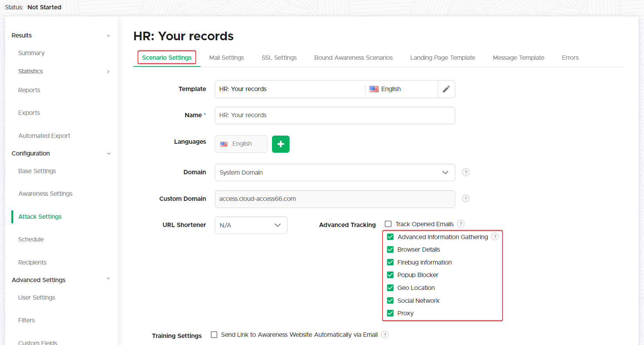Expand the Statistics submenu in sidebar
This screenshot has width=644, height=345.
(x=108, y=72)
